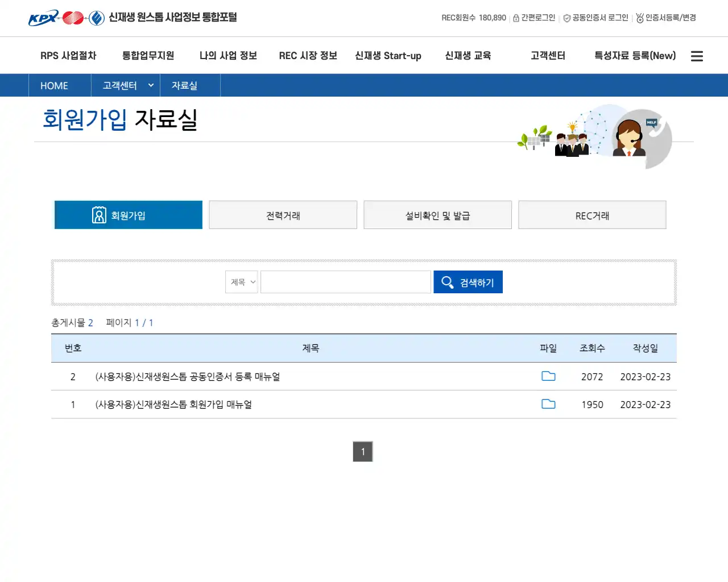Open the 신재생 Start-up menu
The height and width of the screenshot is (582, 728).
[388, 56]
